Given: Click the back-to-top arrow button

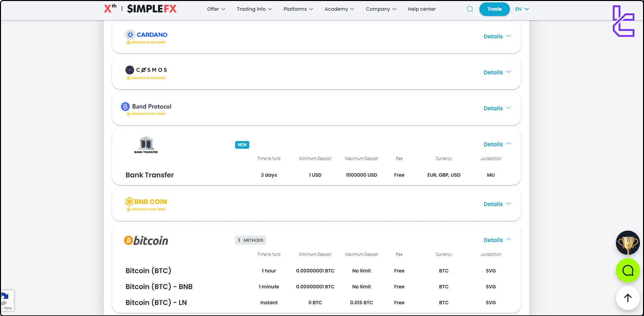Looking at the screenshot, I should pos(628,298).
